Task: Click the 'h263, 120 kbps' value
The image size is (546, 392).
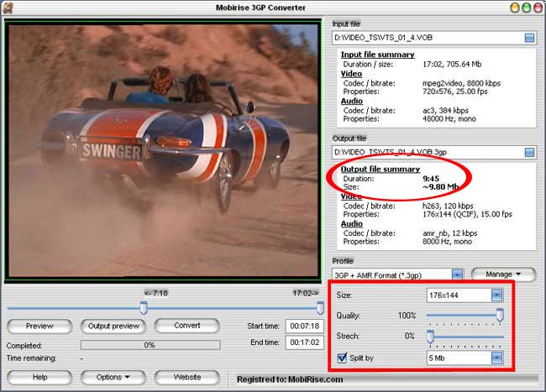Action: (x=448, y=206)
